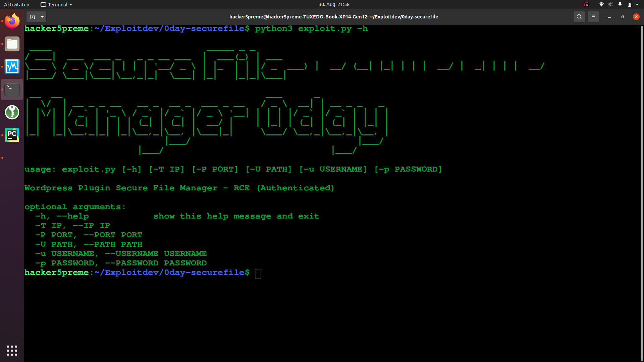Launch the blue system monitor dock icon
644x362 pixels.
(12, 67)
